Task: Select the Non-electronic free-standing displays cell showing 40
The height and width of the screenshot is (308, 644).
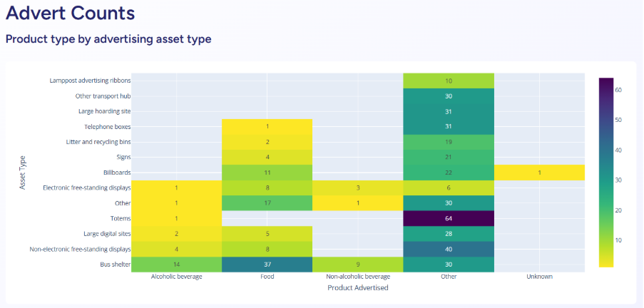Action: click(449, 249)
